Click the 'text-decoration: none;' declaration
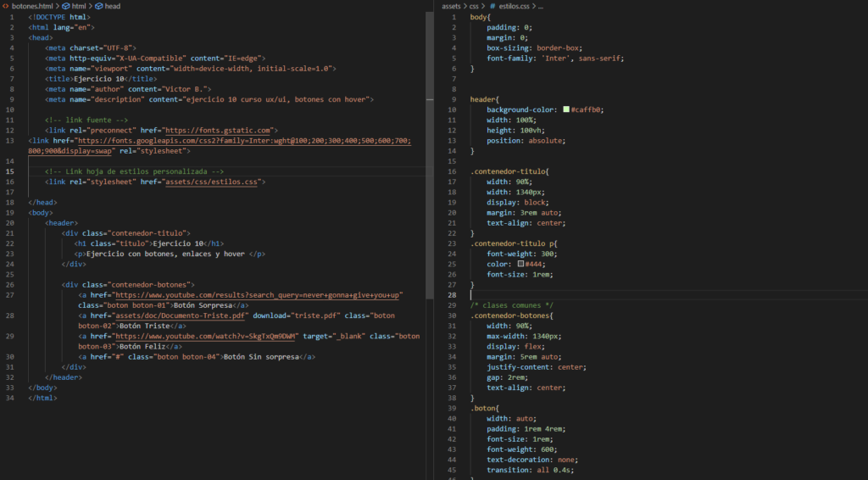This screenshot has height=480, width=868. [532, 460]
